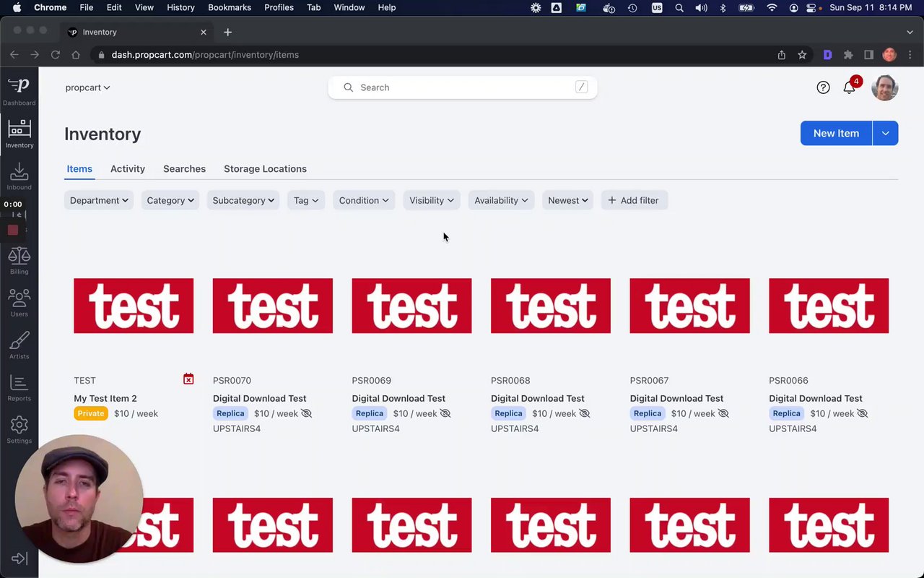Open macOS Spotlight search icon
Viewport: 924px width, 578px height.
[679, 8]
